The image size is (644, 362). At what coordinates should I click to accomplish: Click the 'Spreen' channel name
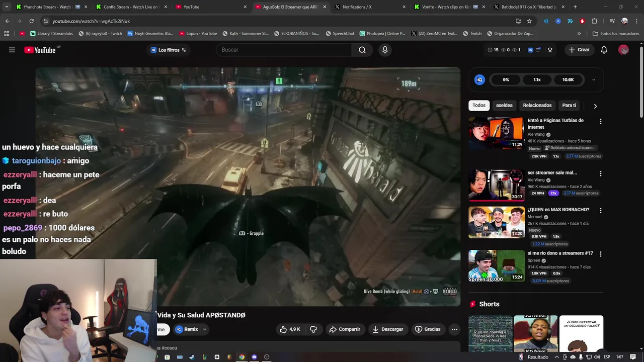(x=533, y=260)
